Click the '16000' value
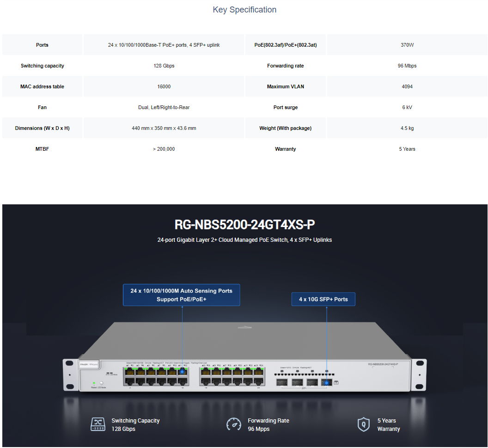 pyautogui.click(x=164, y=86)
